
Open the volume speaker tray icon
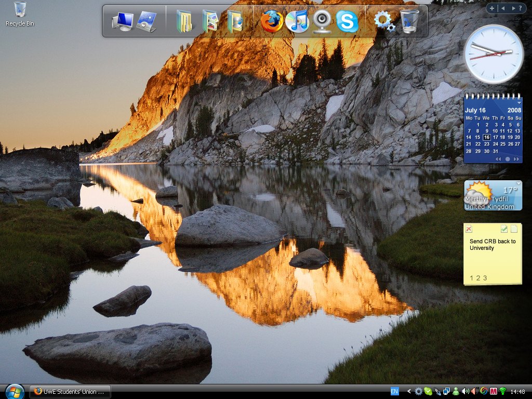(x=465, y=391)
